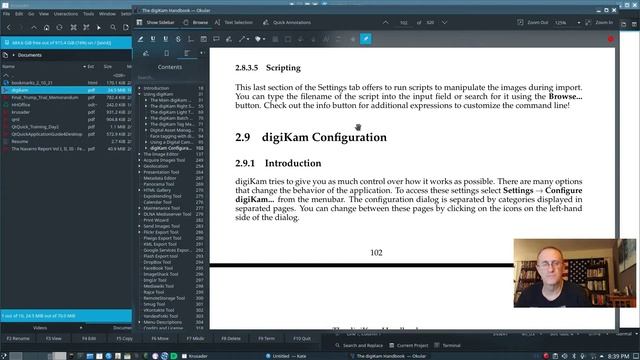Image resolution: width=640 pixels, height=360 pixels.
Task: Select the krusader pdf file row
Action: pyautogui.click(x=66, y=112)
